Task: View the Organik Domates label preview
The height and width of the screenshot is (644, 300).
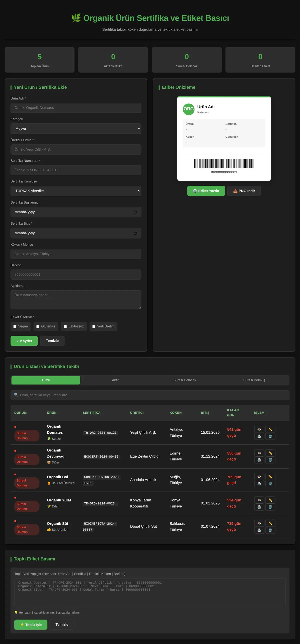Action: pos(259,429)
